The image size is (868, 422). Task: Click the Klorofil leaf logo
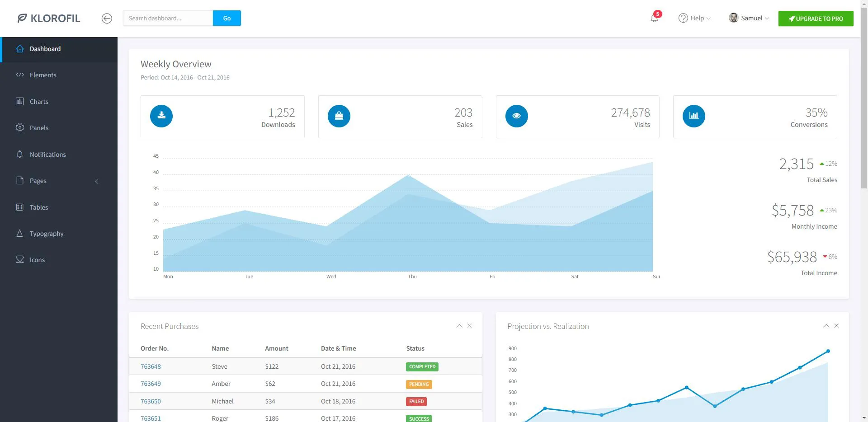(22, 18)
